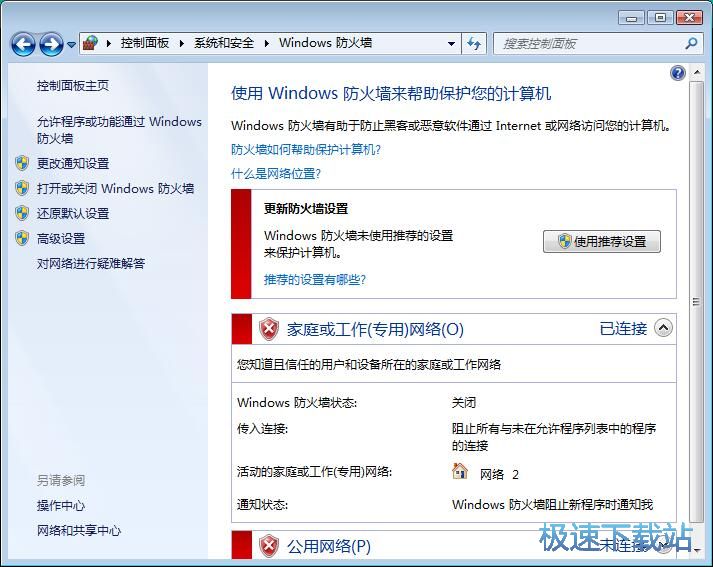Click the scroll up arrow of scrollbar
713x567 pixels.
coord(696,72)
